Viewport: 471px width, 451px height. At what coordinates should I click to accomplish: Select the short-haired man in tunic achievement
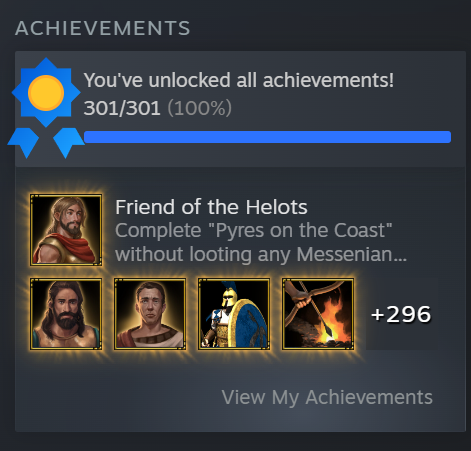pyautogui.click(x=150, y=314)
